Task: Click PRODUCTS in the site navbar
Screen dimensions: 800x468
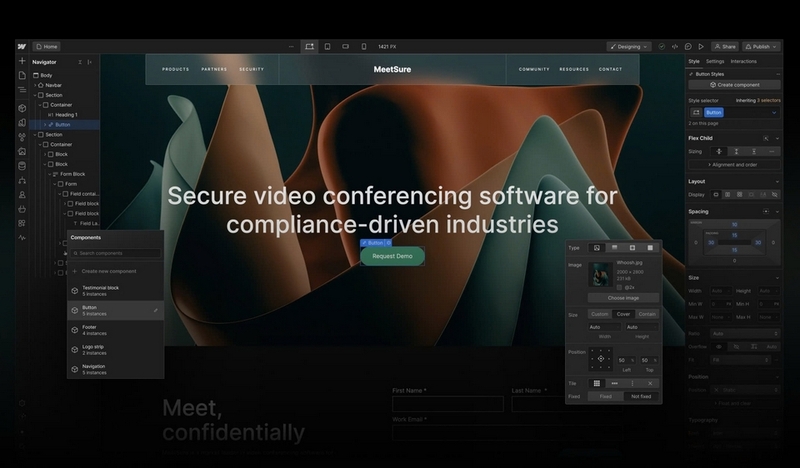Action: [176, 69]
